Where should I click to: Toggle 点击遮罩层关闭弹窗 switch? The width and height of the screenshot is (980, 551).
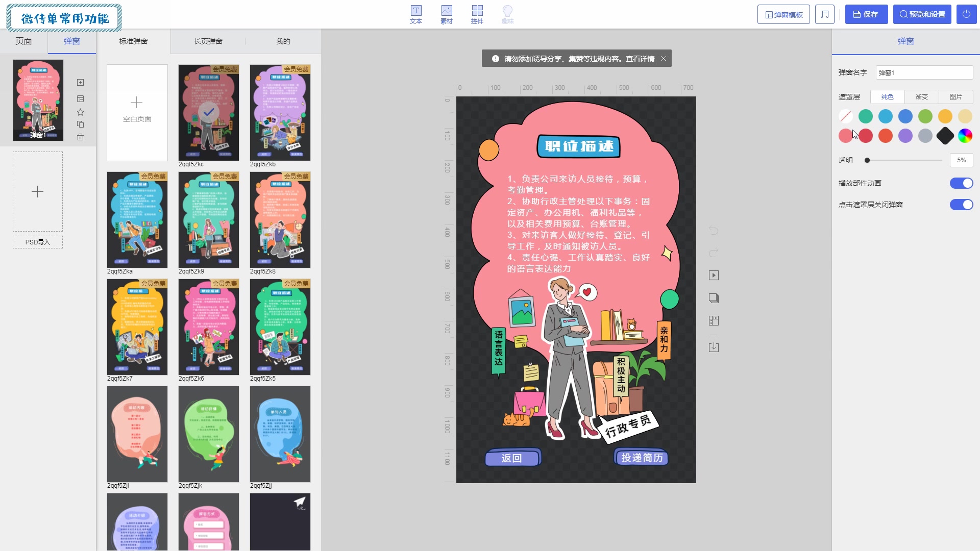(961, 205)
